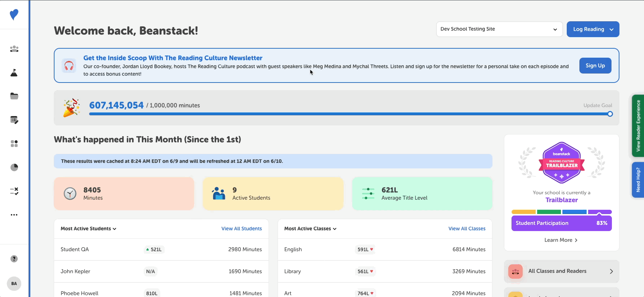644x297 pixels.
Task: Open the three-dot more menu icon
Action: [14, 215]
